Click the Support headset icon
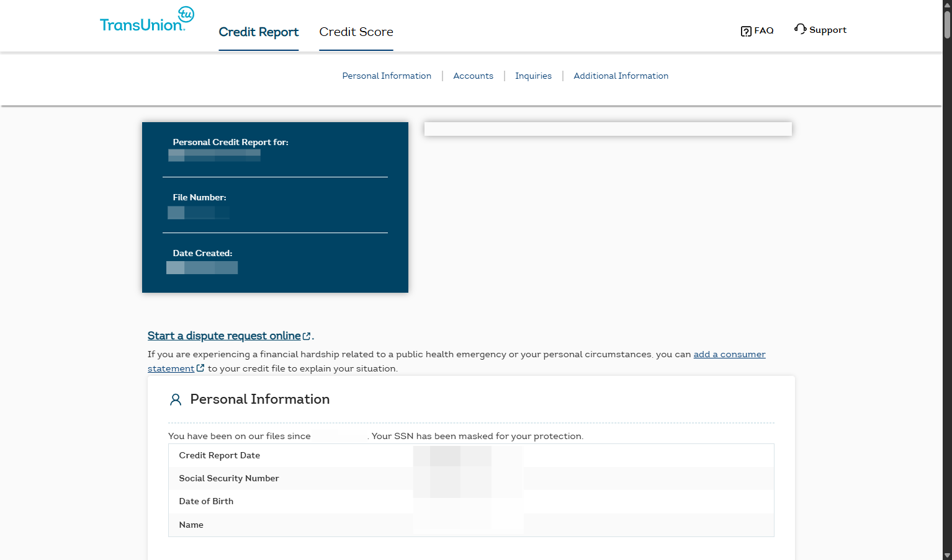The image size is (952, 560). (800, 29)
